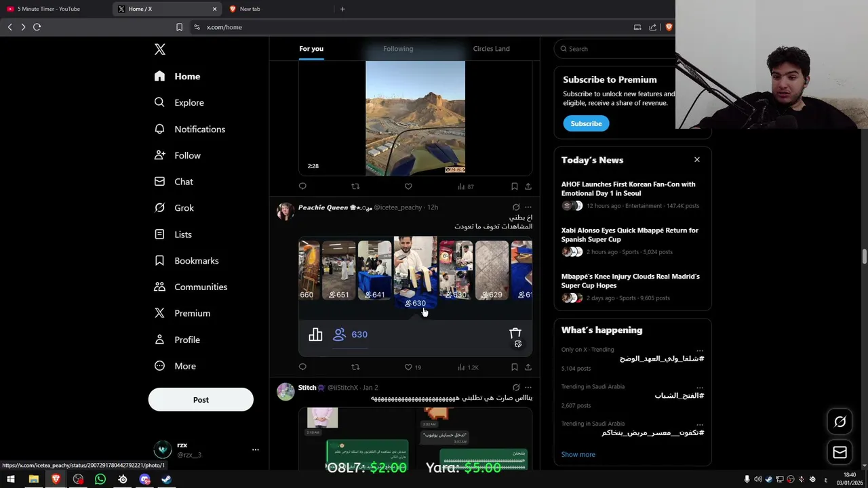Open Explore in the sidebar
This screenshot has height=488, width=868.
click(179, 102)
